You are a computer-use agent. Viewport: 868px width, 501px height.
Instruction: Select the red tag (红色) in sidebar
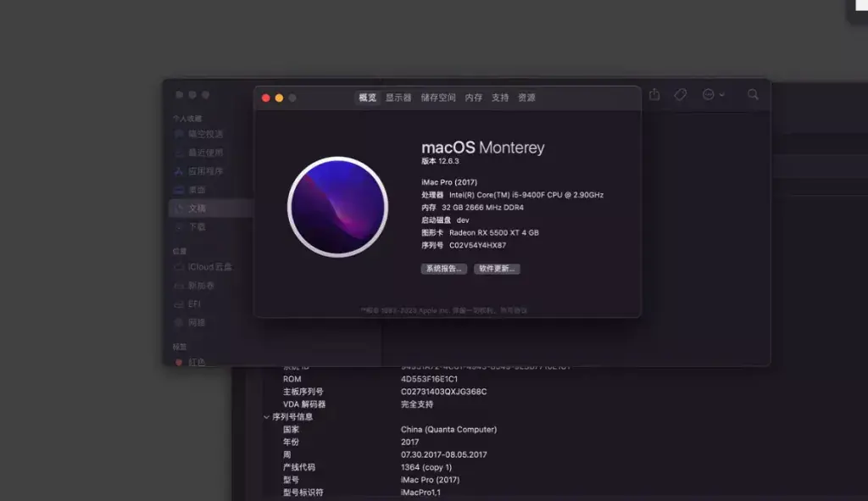tap(197, 362)
